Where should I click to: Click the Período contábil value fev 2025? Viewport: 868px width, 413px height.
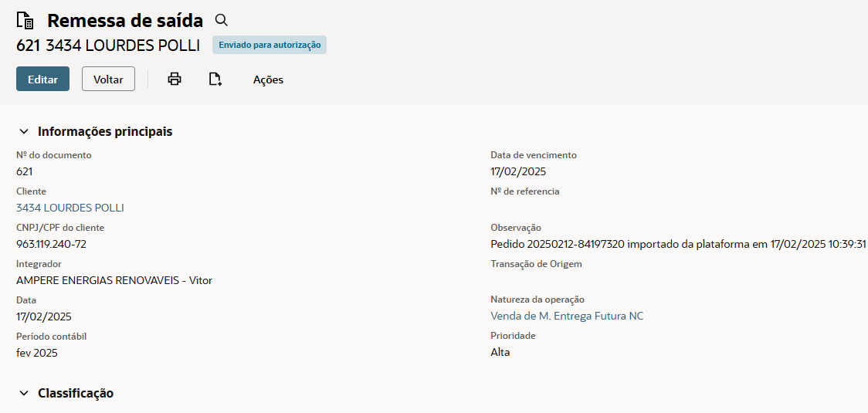(x=37, y=353)
